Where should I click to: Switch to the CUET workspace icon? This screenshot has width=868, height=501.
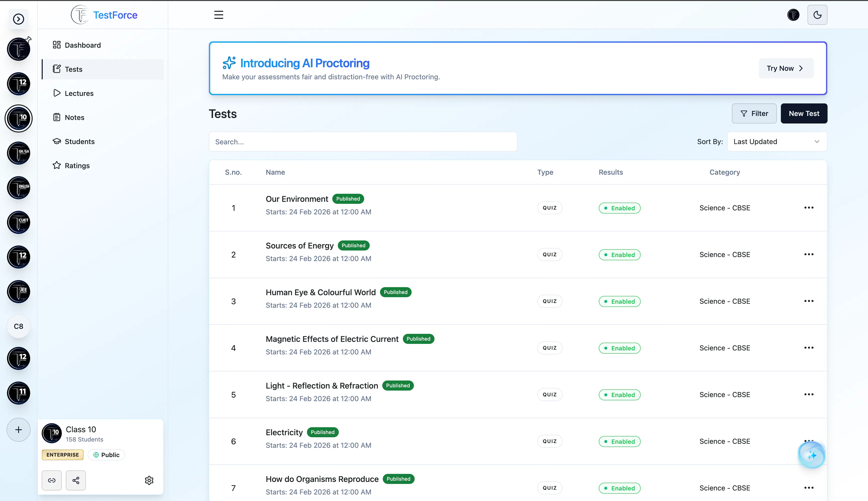point(19,222)
